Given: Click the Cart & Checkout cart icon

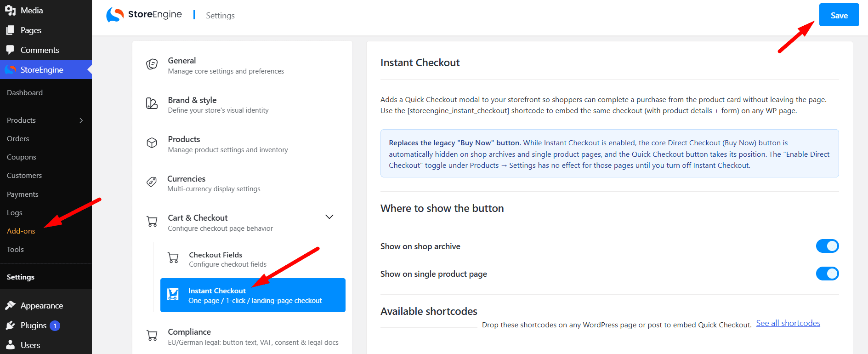Looking at the screenshot, I should coord(152,222).
